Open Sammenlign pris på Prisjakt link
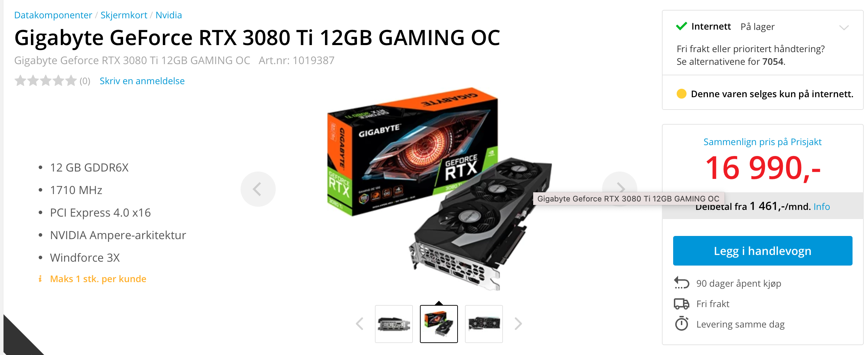 (762, 142)
